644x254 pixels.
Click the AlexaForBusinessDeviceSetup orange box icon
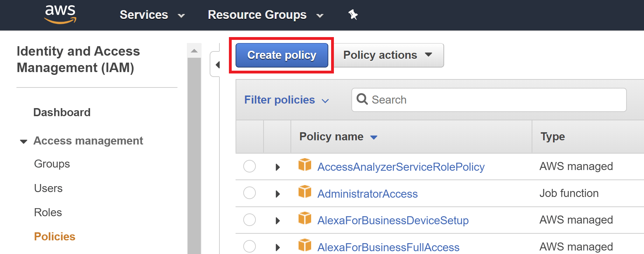point(305,218)
